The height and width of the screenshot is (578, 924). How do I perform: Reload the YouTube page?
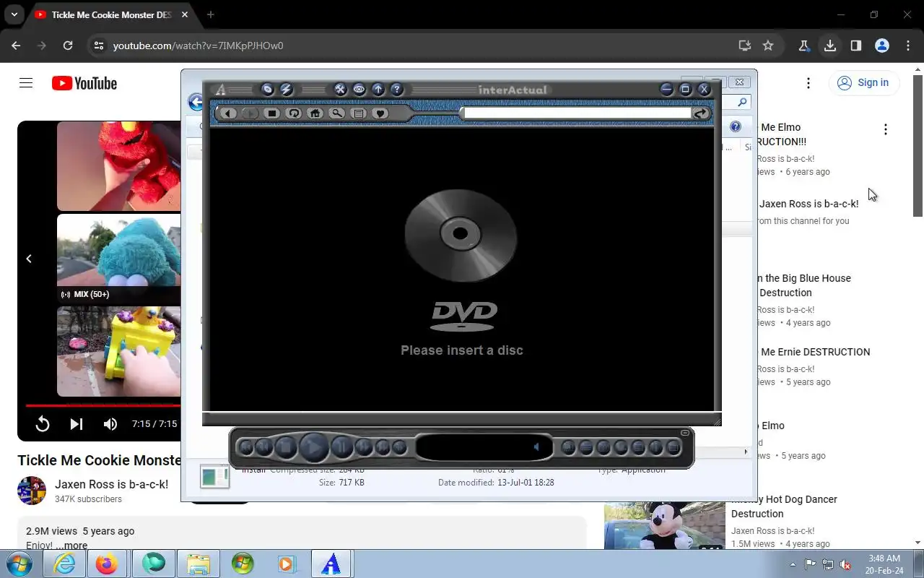click(68, 46)
